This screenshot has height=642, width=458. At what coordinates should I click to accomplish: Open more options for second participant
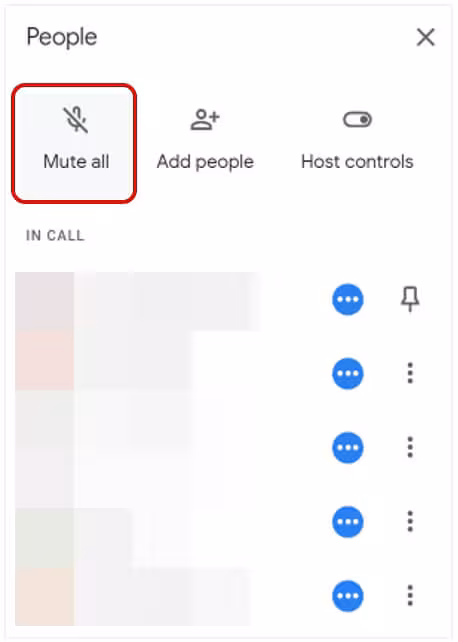coord(410,373)
